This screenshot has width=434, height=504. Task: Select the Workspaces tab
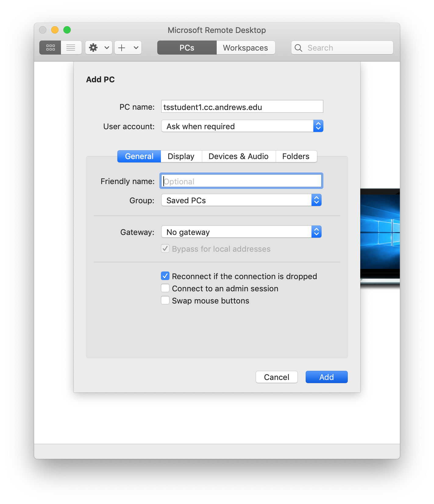[x=246, y=48]
